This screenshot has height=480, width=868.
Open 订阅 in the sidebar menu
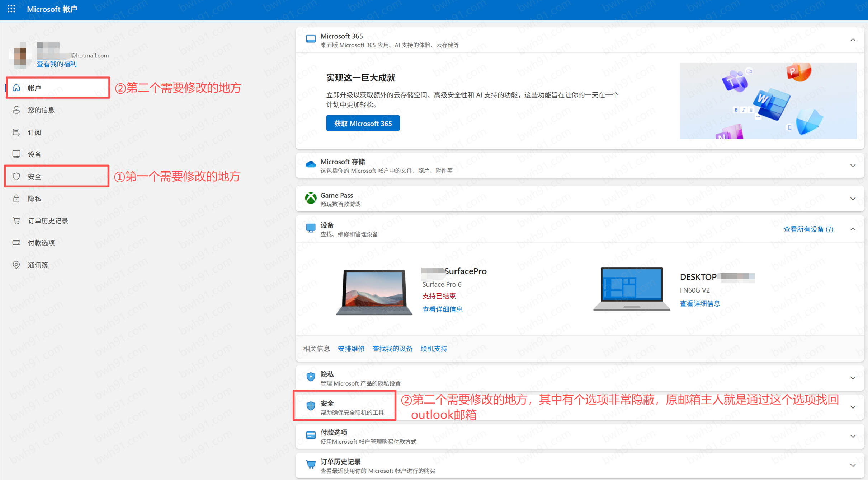tap(35, 132)
